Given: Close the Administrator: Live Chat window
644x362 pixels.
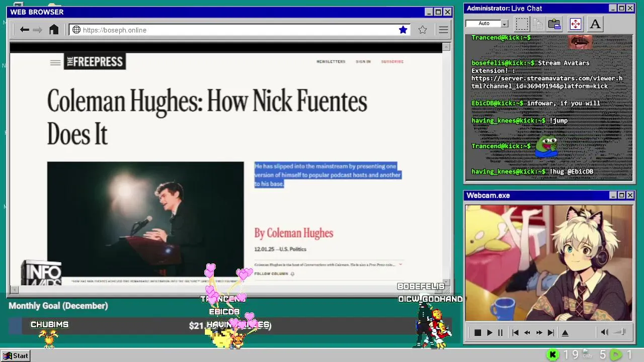Looking at the screenshot, I should [x=630, y=8].
